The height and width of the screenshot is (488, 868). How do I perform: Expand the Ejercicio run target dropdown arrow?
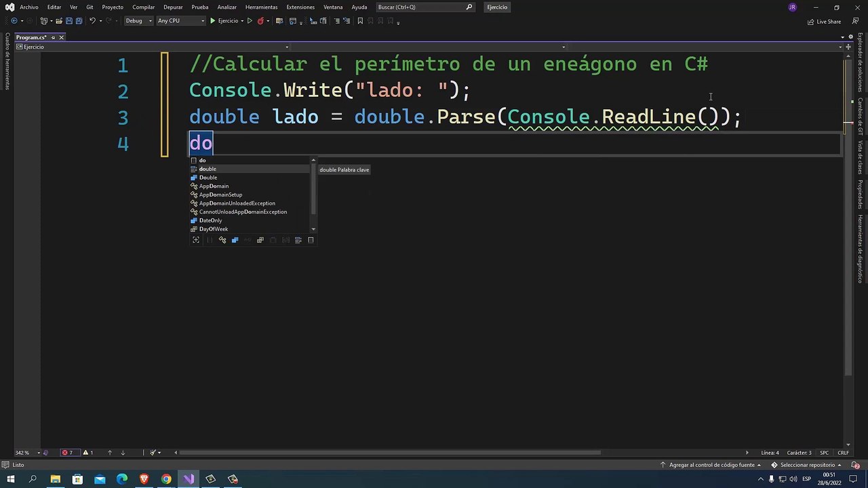(242, 21)
